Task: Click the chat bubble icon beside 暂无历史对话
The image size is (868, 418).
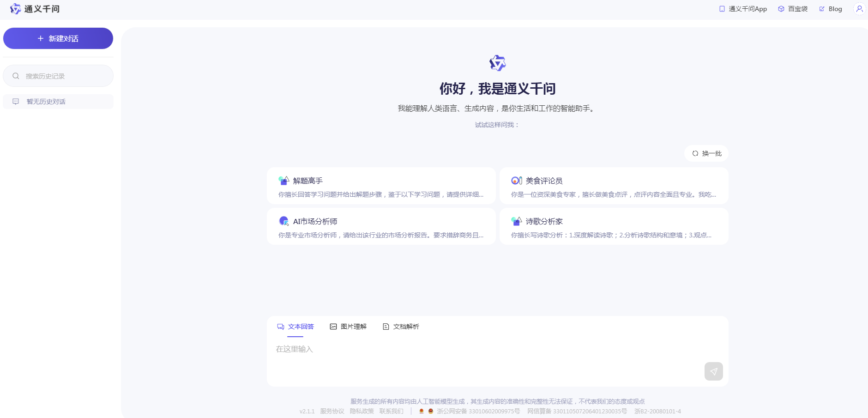Action: pyautogui.click(x=16, y=102)
